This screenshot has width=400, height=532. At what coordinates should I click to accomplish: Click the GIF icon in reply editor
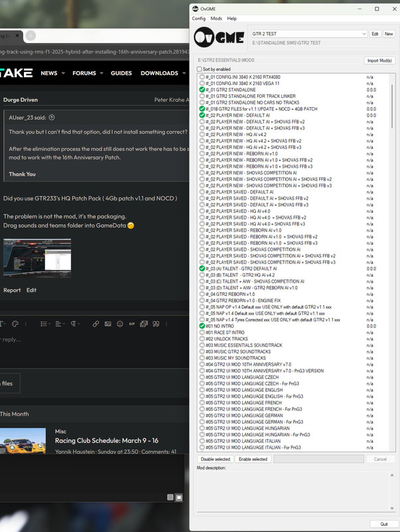coord(132,324)
